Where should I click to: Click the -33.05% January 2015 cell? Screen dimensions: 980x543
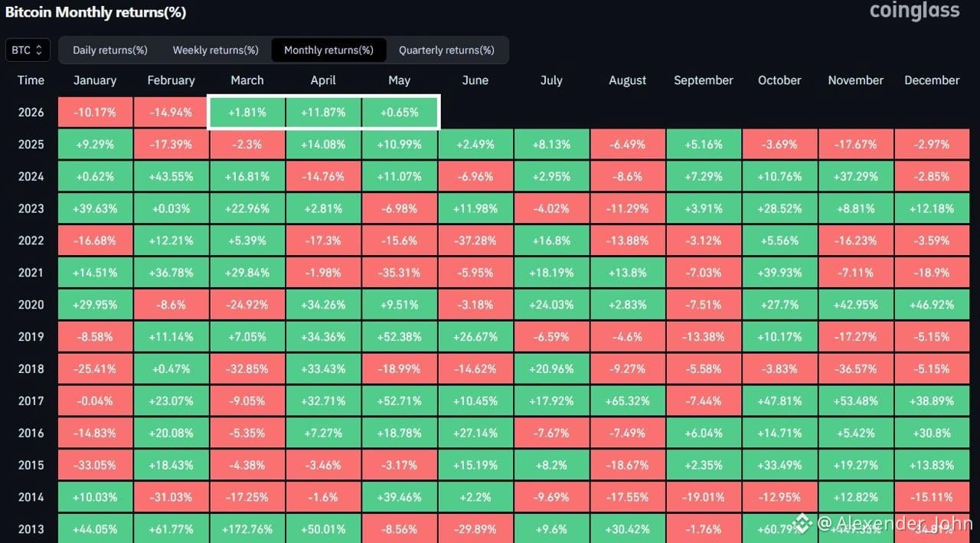tap(95, 466)
